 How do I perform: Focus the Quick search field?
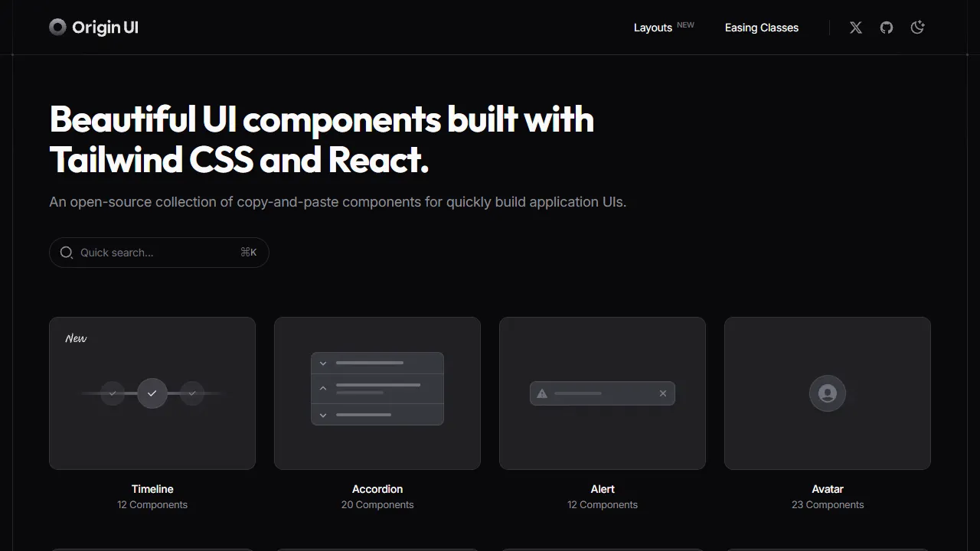(x=159, y=253)
